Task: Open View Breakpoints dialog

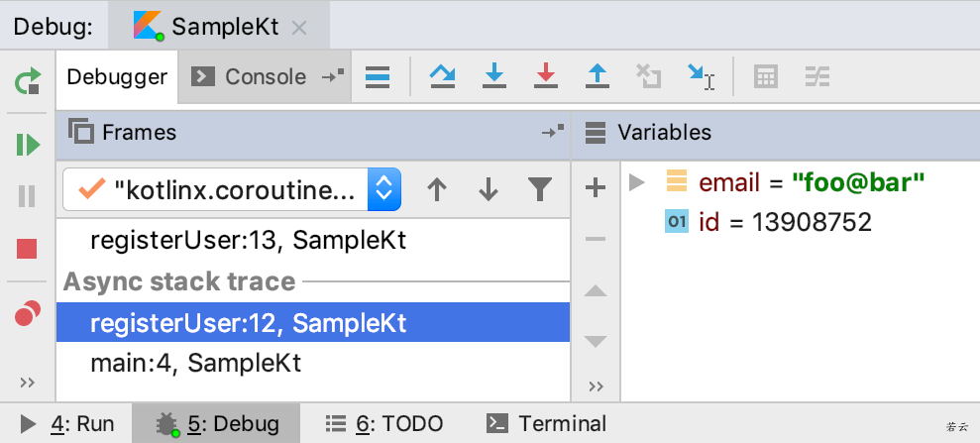Action: point(28,315)
